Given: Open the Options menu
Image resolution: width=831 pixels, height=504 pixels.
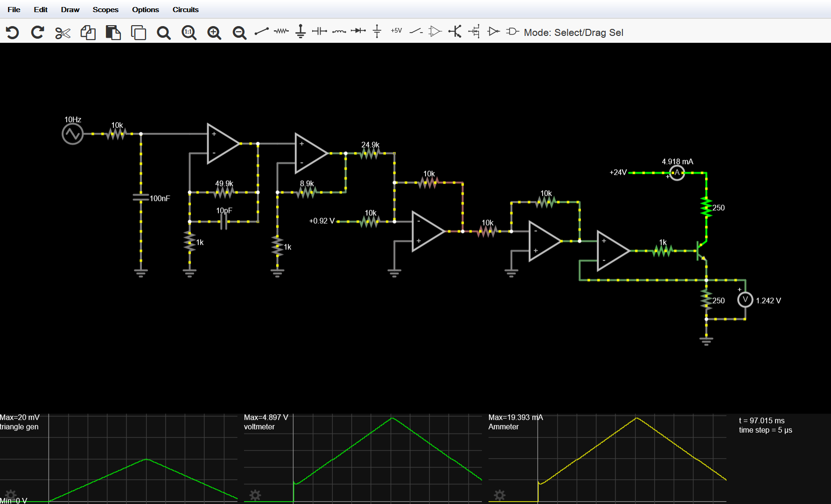Looking at the screenshot, I should click(x=145, y=9).
